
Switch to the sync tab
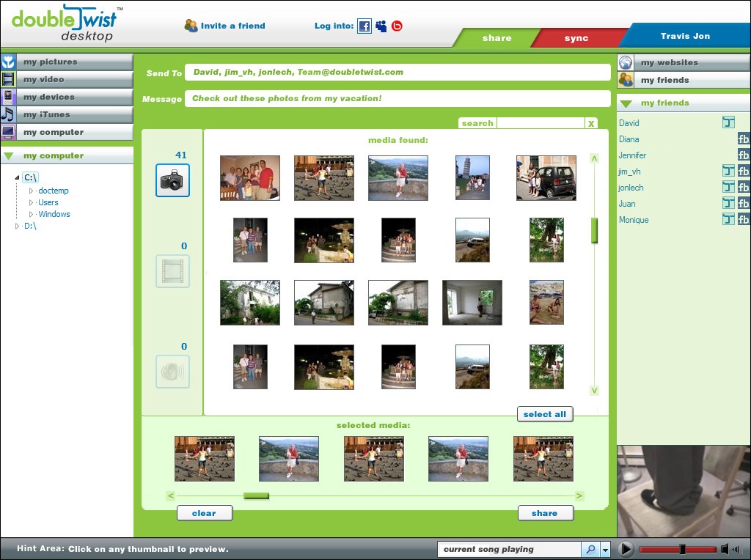click(x=576, y=38)
